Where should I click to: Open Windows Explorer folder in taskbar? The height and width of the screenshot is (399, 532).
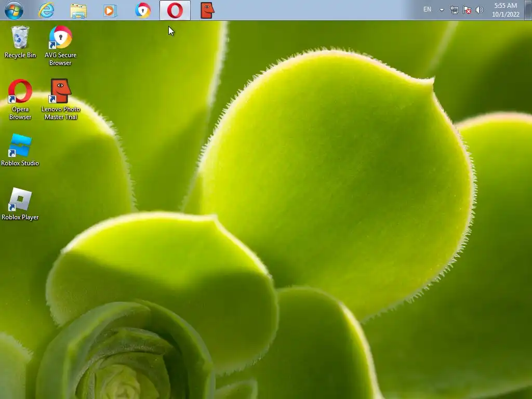pos(78,10)
